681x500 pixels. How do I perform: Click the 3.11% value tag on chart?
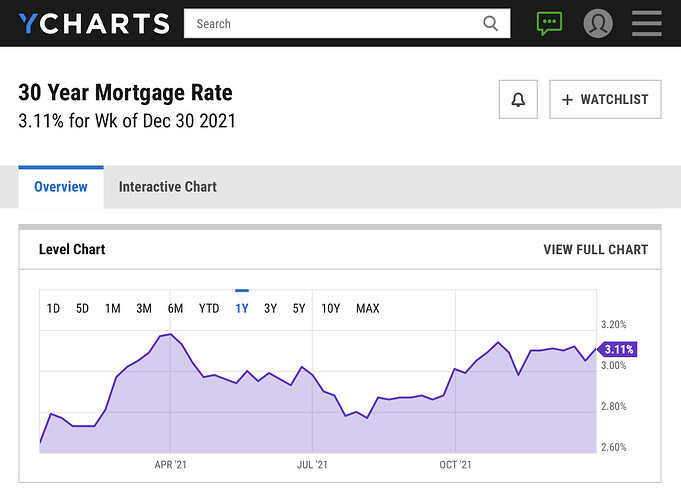[x=618, y=349]
